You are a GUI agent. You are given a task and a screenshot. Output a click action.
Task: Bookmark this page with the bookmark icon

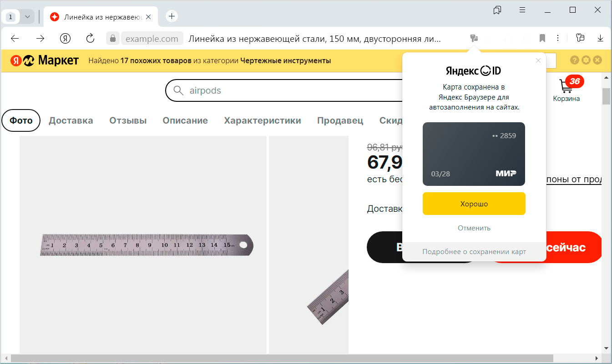coord(542,38)
